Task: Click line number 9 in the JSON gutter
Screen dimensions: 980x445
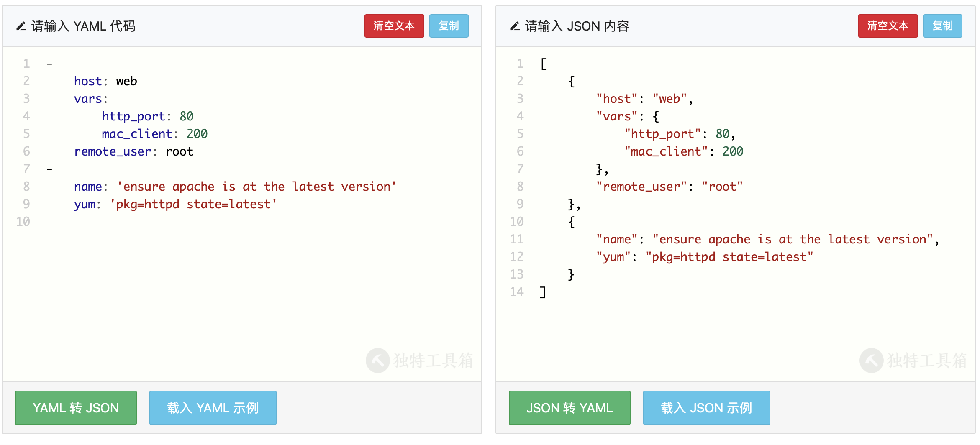Action: (520, 204)
